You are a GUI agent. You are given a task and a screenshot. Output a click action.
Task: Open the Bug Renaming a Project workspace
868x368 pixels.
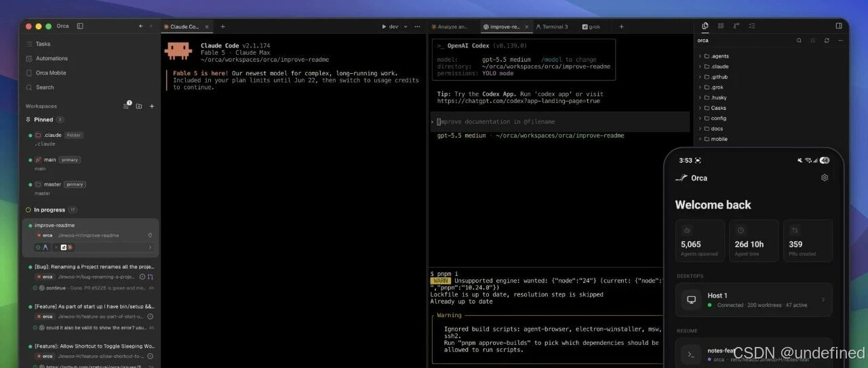point(91,277)
